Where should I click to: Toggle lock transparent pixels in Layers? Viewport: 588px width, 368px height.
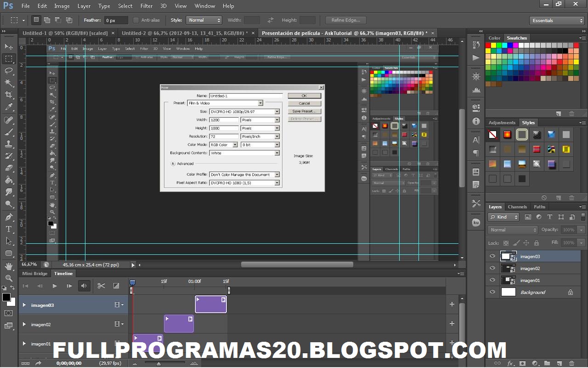[506, 243]
